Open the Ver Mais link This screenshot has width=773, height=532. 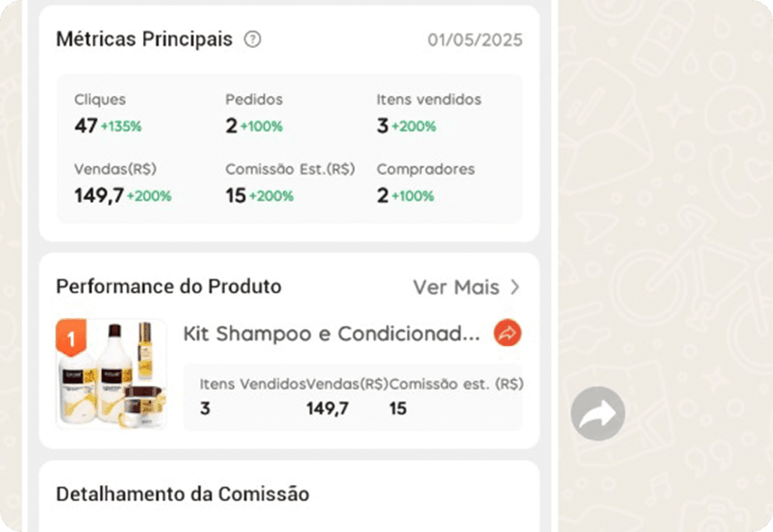(456, 287)
